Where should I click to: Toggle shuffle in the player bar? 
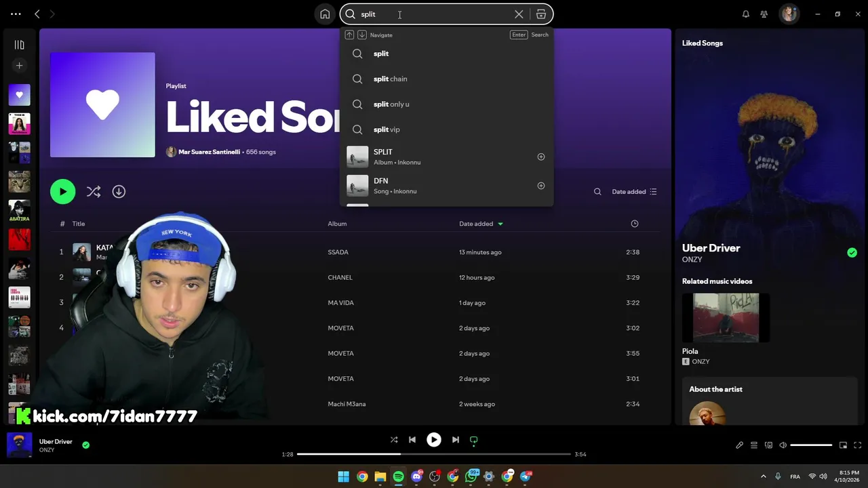[x=394, y=440]
